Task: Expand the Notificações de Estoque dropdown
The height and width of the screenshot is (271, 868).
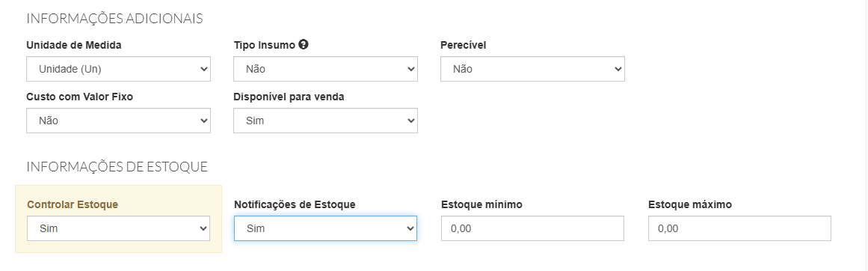Action: 325,228
